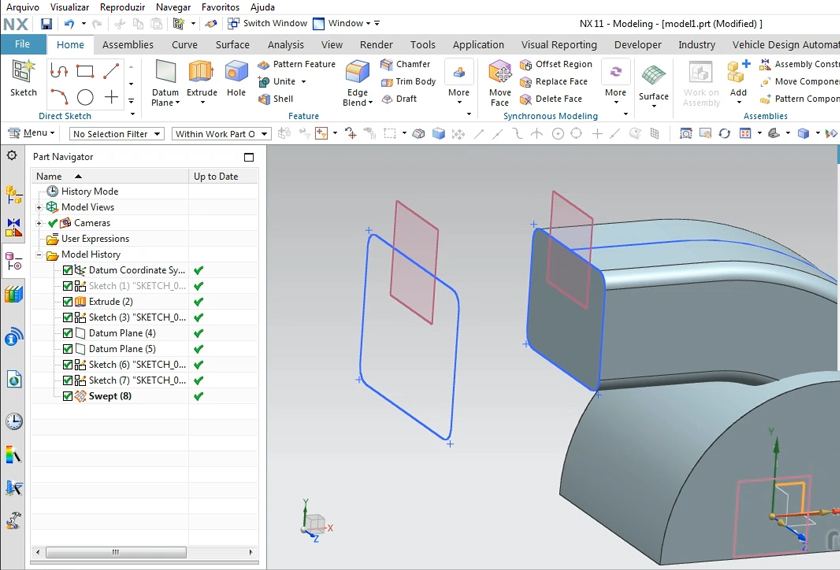This screenshot has width=840, height=570.
Task: Open the Within Work Part Only dropdown
Action: coord(220,134)
